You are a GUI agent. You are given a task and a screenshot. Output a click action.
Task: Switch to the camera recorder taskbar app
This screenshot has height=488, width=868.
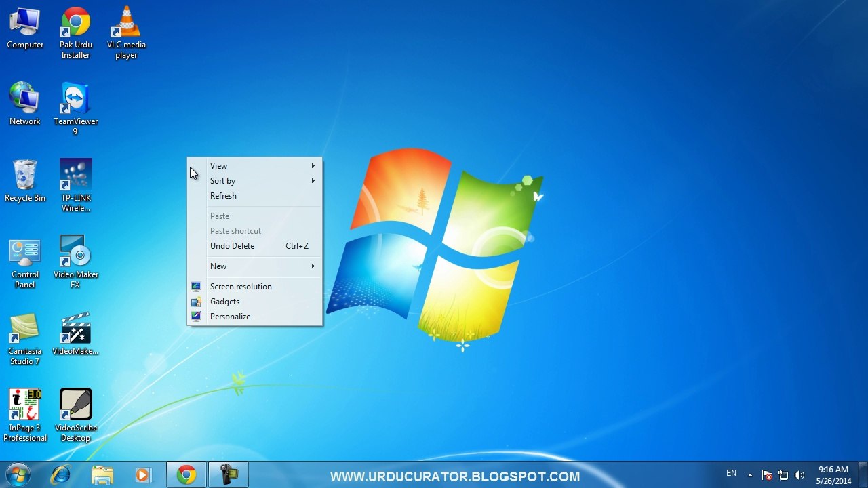coord(228,474)
